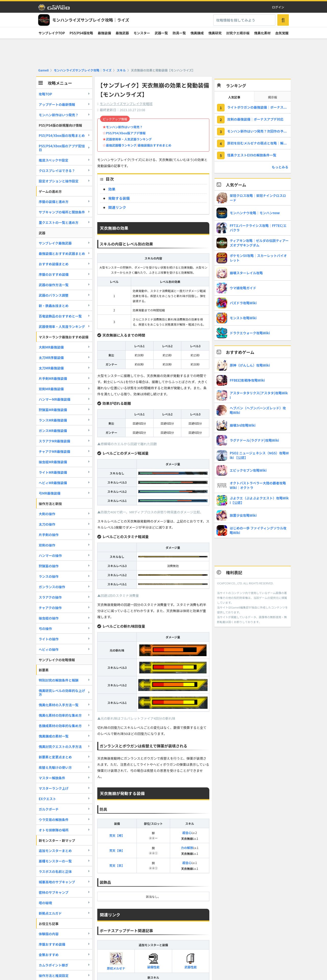Expand 大剣MR最強装備 sidebar arrow
Screen dimensions: 327x980
89,347
